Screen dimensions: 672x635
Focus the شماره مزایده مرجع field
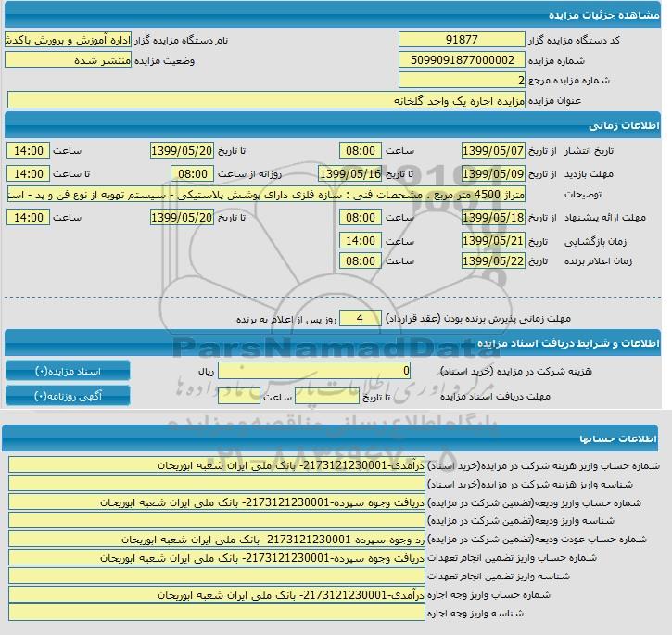click(462, 80)
